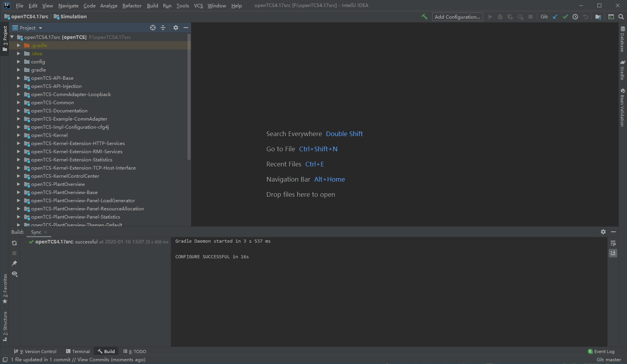
Task: Toggle the 2: Favorites side tool window
Action: coord(5,289)
